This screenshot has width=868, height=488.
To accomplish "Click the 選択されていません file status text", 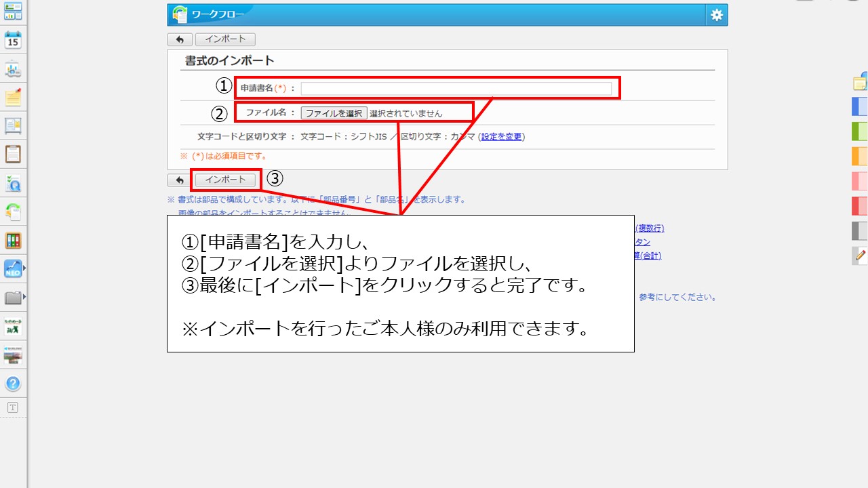I will (x=406, y=113).
